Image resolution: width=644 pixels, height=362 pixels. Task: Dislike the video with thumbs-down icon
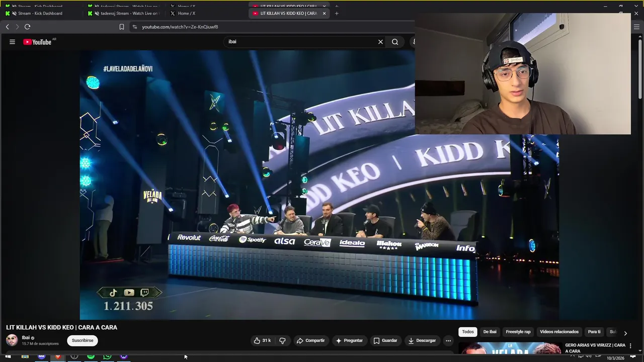tap(282, 340)
